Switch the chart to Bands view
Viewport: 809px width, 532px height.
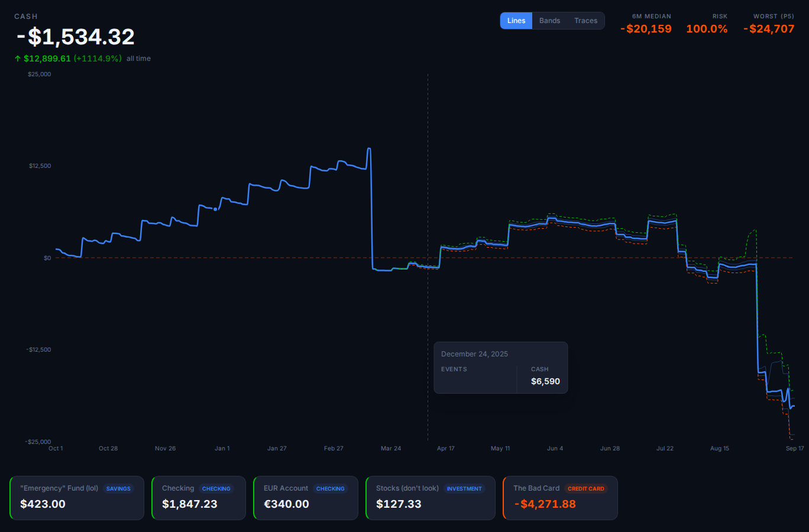point(549,20)
